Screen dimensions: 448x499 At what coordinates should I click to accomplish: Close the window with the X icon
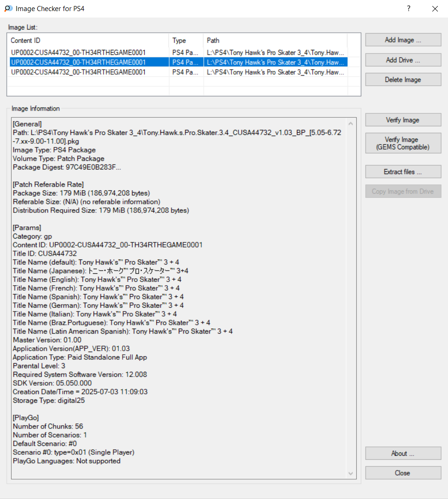[x=435, y=9]
